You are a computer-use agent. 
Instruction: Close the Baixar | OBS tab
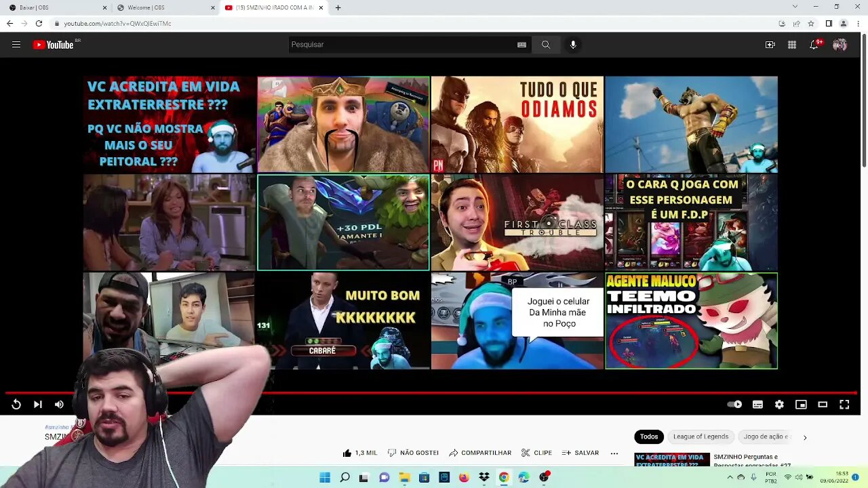tap(104, 7)
